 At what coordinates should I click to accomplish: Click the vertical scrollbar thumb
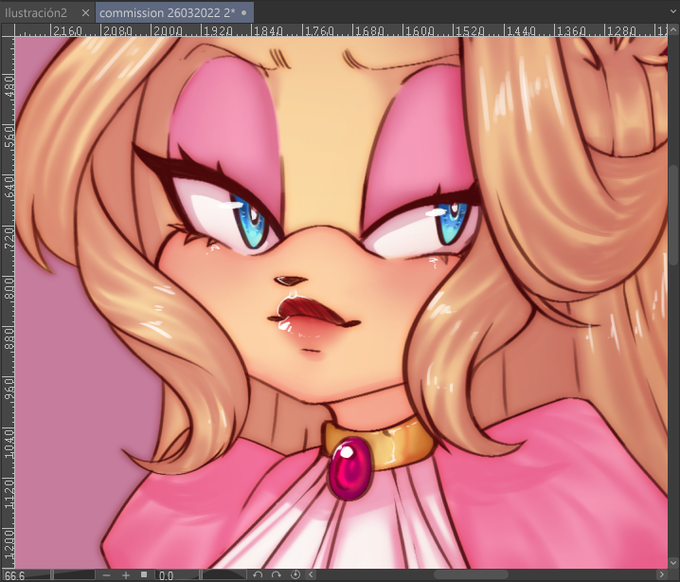click(x=673, y=215)
